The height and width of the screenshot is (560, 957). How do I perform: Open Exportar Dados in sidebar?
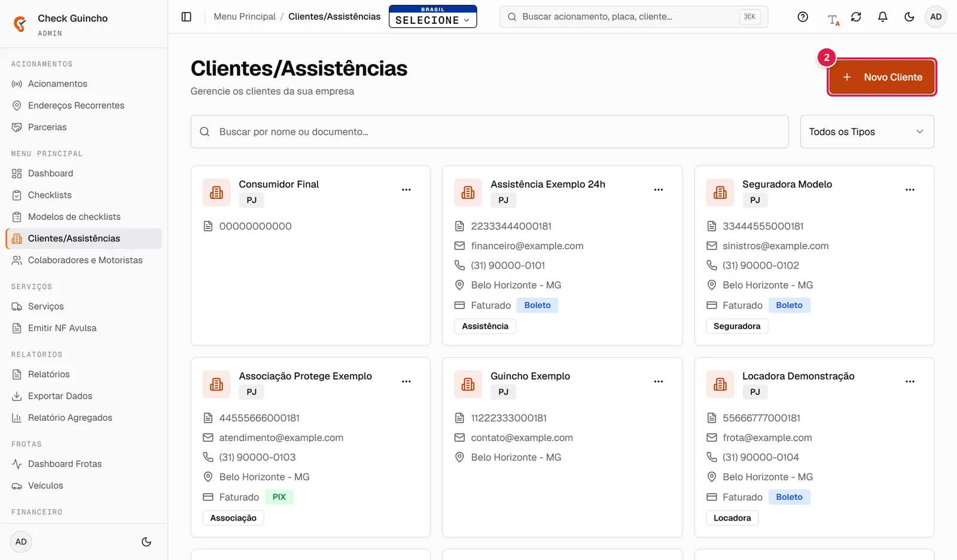(x=84, y=396)
